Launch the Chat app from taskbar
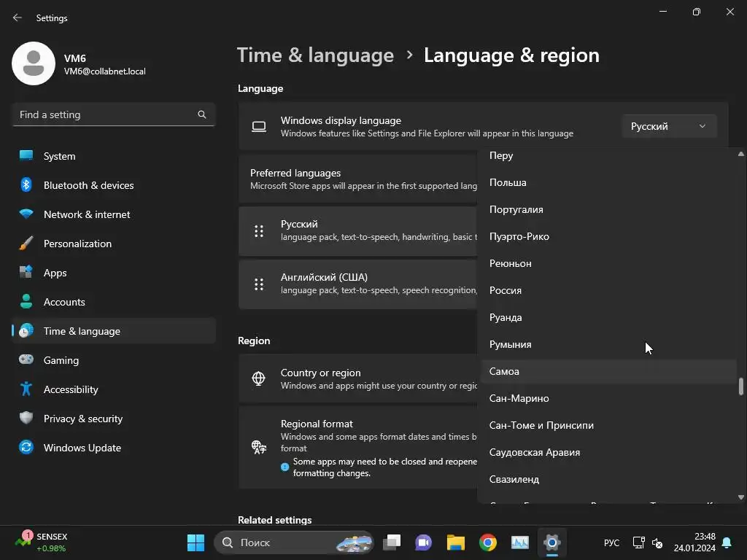 [x=424, y=542]
